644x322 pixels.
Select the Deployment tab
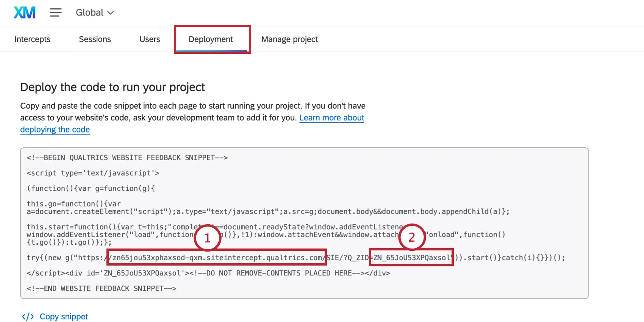coord(211,39)
